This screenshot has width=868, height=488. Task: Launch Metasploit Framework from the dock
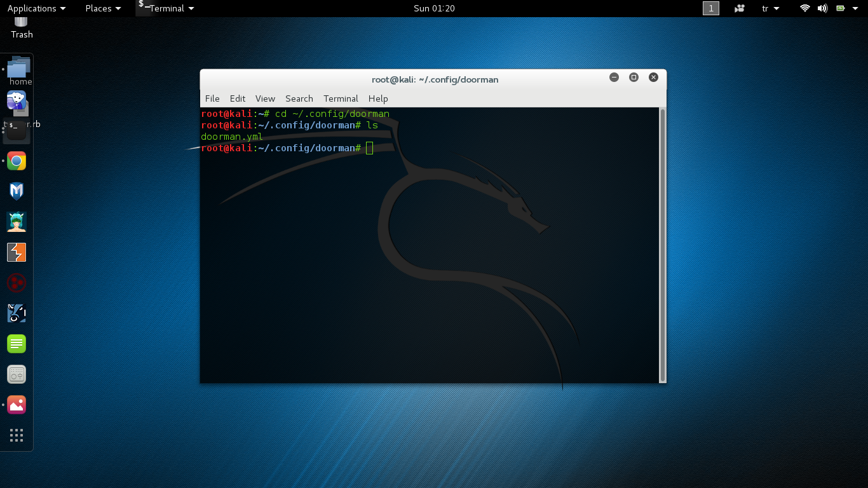pos(17,191)
